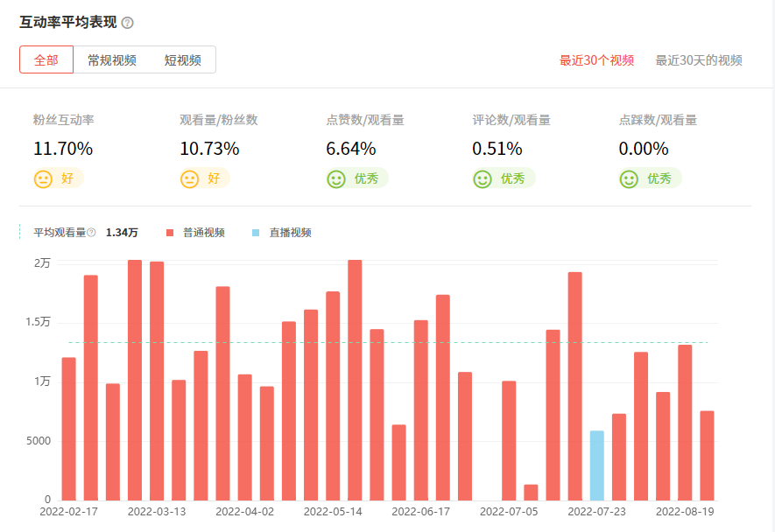
Task: Click the 观看量/粉丝数 neutral face icon
Action: (x=189, y=178)
